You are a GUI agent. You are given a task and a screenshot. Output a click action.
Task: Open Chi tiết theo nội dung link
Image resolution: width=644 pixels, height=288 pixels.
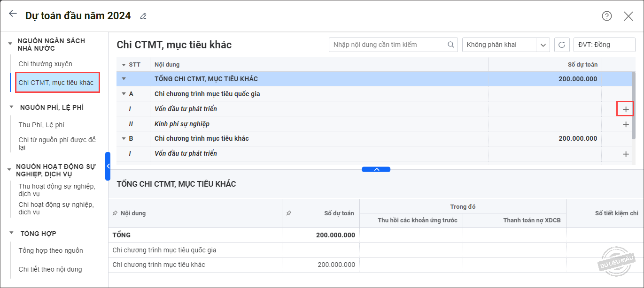(50, 269)
